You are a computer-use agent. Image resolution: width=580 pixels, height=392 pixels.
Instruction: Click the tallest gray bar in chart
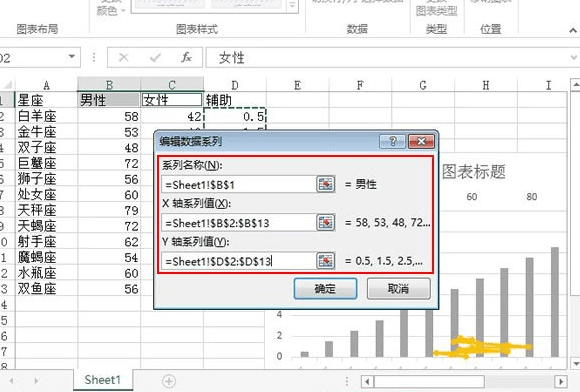pos(555,302)
